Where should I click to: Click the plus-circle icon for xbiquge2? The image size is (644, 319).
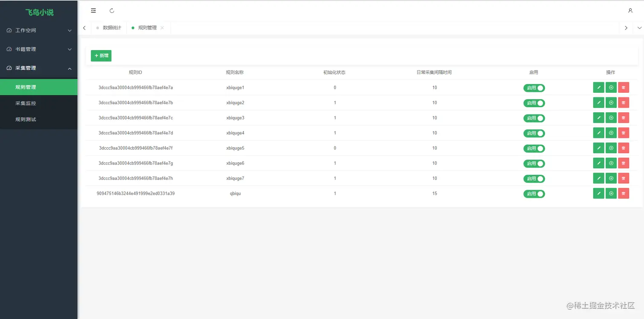pyautogui.click(x=611, y=103)
